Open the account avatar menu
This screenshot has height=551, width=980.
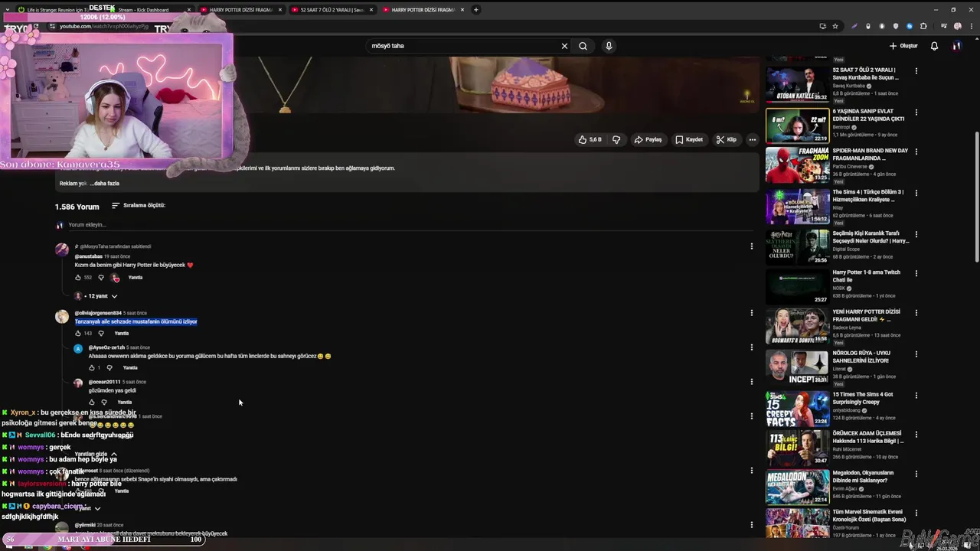[x=956, y=46]
